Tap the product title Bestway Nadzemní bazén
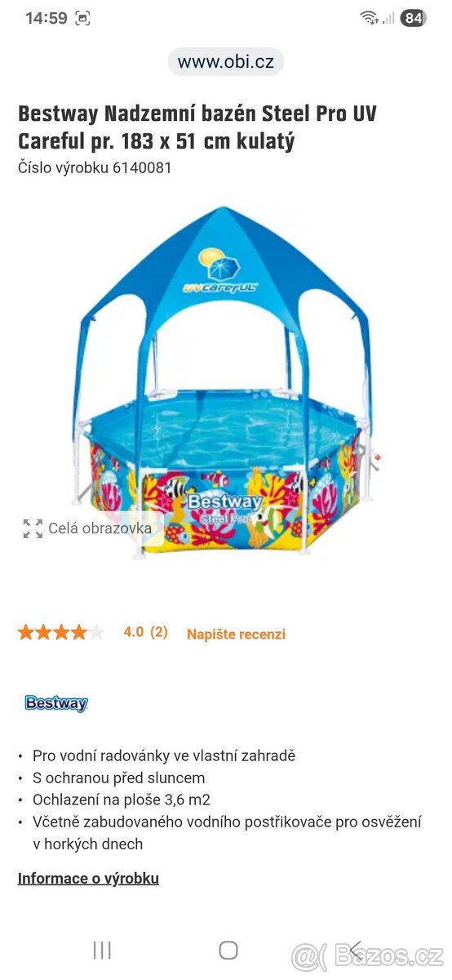This screenshot has width=452, height=980. [197, 127]
